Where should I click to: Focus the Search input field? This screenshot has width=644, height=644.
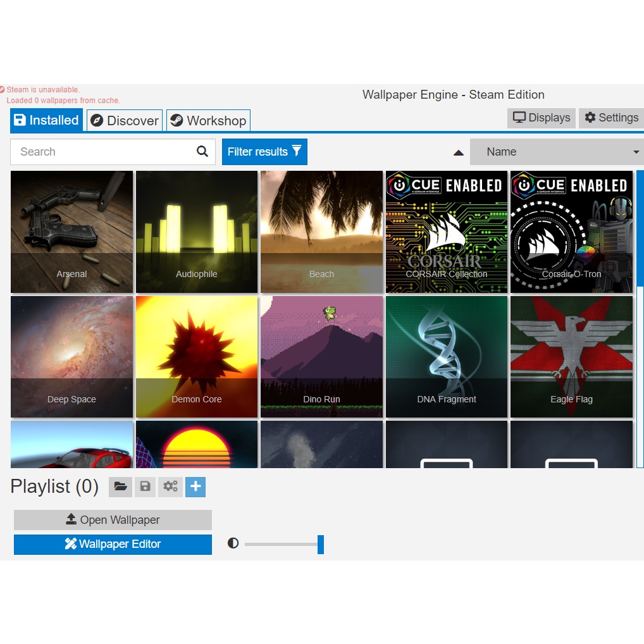[x=113, y=152]
